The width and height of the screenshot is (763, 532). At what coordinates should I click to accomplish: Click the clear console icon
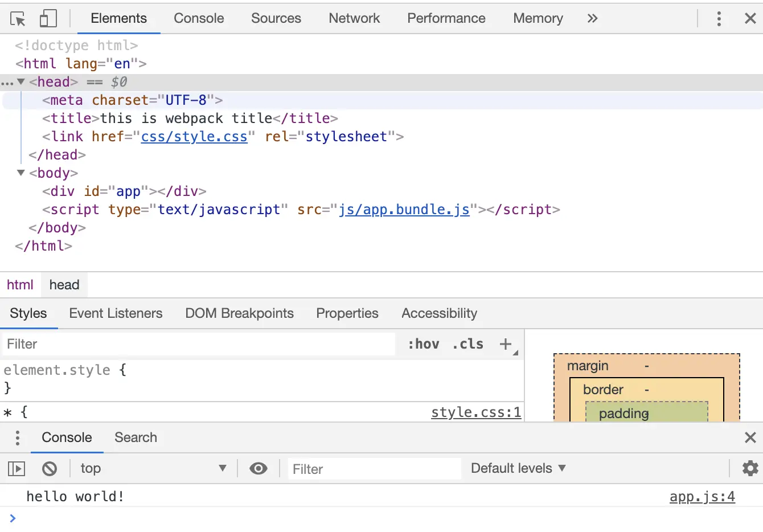point(50,469)
